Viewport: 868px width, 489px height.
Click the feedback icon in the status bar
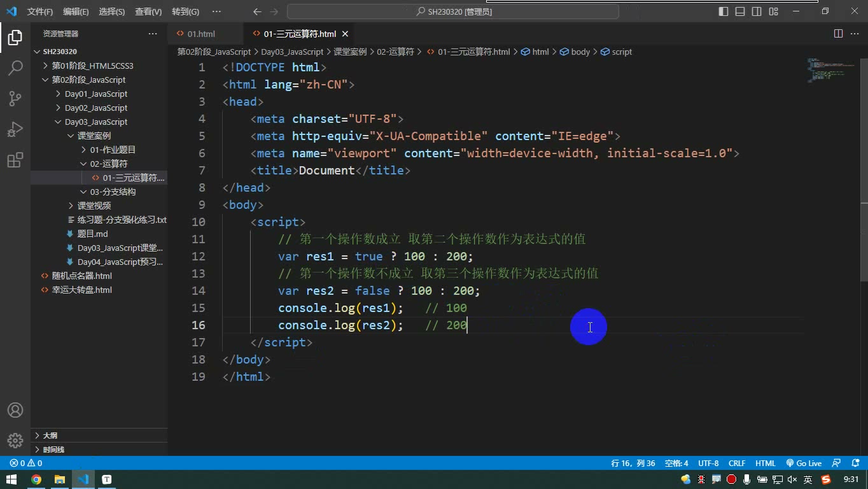click(x=837, y=464)
